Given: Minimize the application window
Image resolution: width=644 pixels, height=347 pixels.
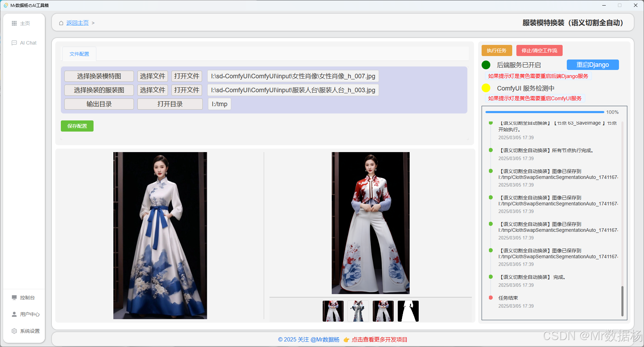Looking at the screenshot, I should click(604, 5).
